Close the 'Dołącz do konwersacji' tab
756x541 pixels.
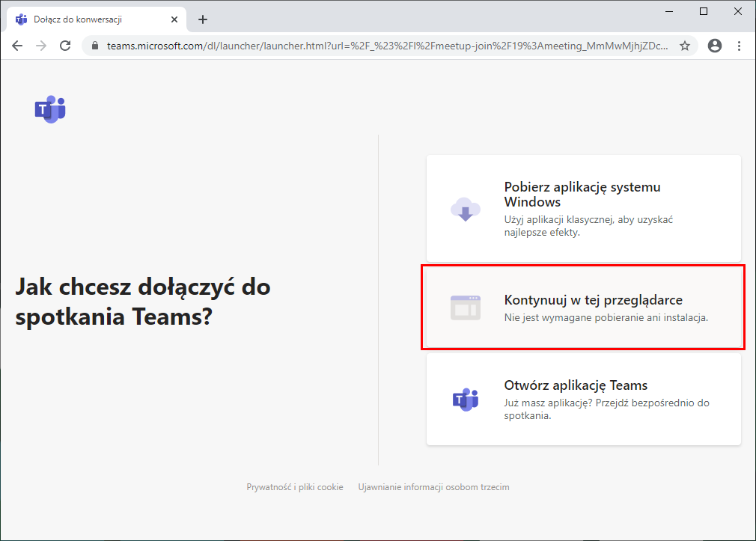pos(174,19)
